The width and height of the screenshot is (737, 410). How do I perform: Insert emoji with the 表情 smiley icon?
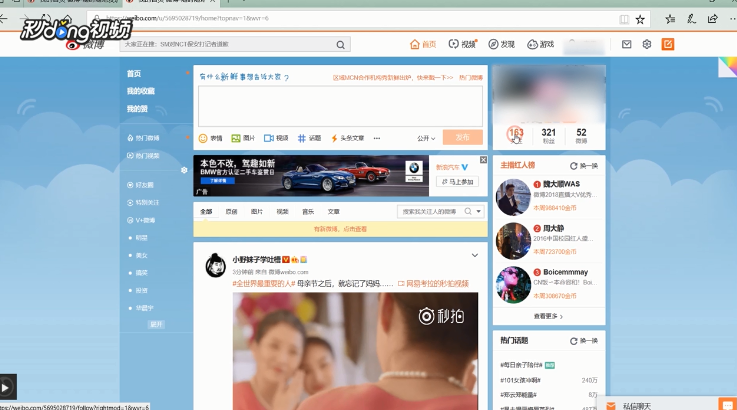tap(203, 138)
